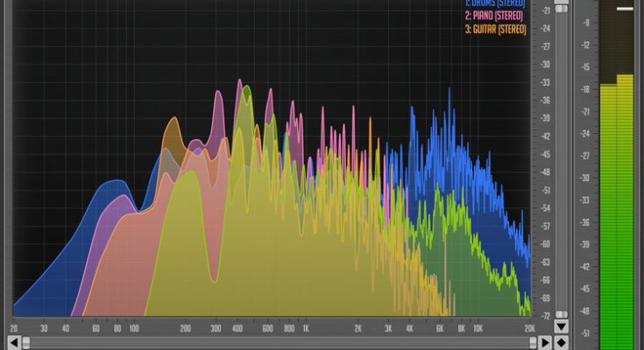Select the Piano (Stereo) legend entry
Viewport: 644px width, 350px height.
[495, 16]
